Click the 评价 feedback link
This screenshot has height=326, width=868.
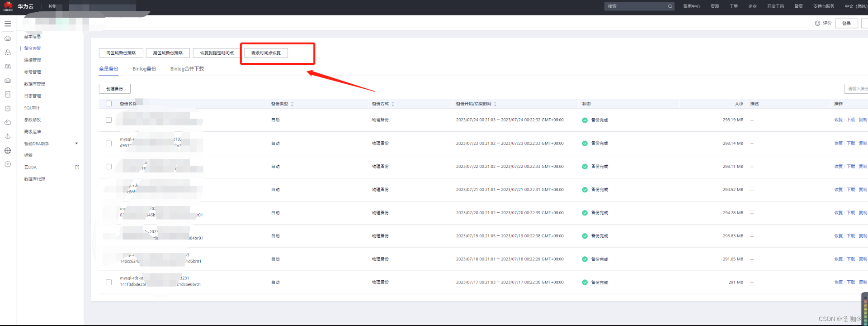tap(827, 23)
